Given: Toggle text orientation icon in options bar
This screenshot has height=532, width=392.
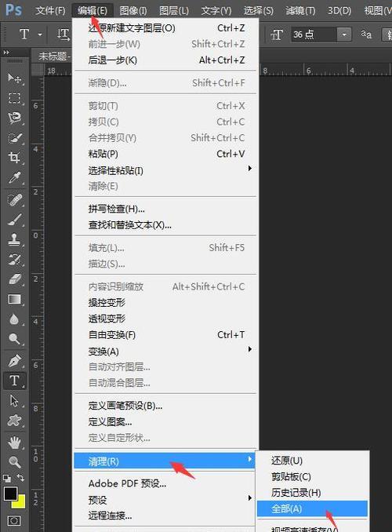Looking at the screenshot, I should [63, 34].
